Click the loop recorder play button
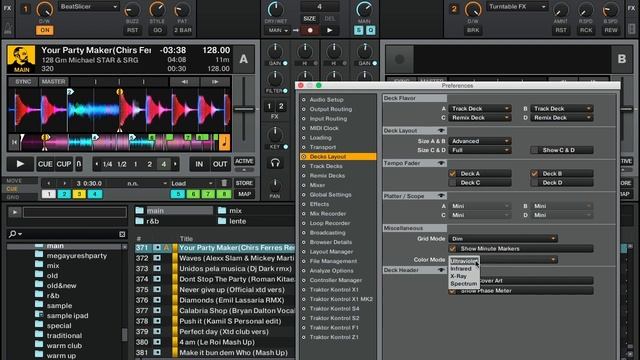640x360 pixels. click(329, 30)
